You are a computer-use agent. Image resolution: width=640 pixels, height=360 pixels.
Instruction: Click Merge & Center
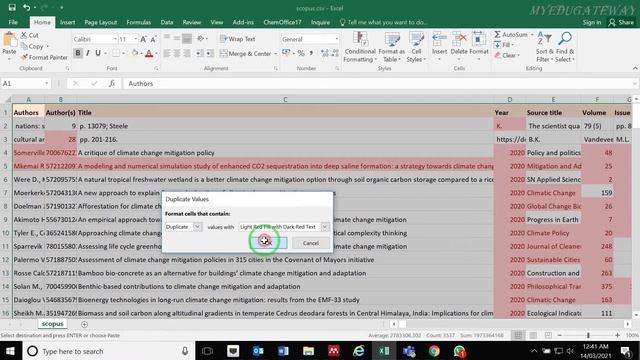point(246,53)
